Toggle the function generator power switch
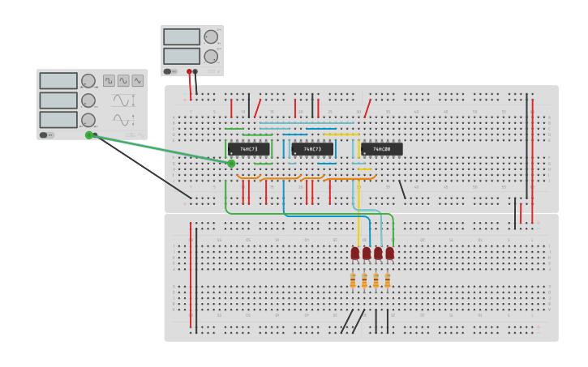588x367 pixels. [x=46, y=135]
